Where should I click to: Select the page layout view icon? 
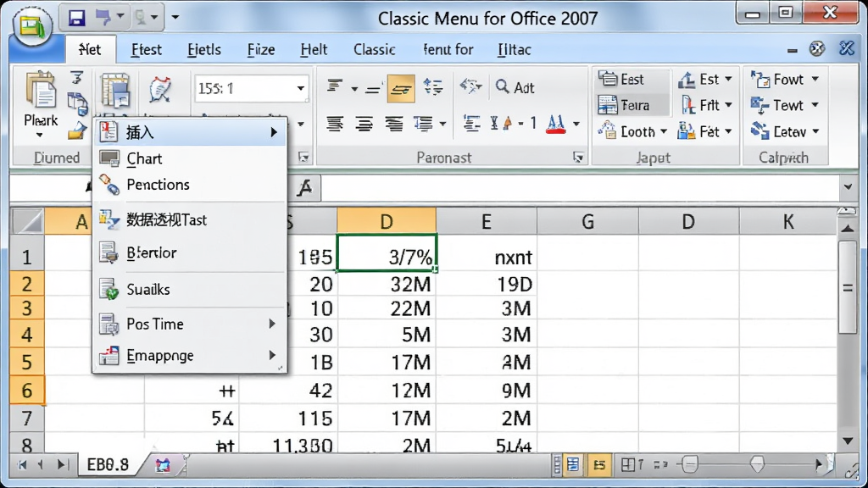(573, 464)
